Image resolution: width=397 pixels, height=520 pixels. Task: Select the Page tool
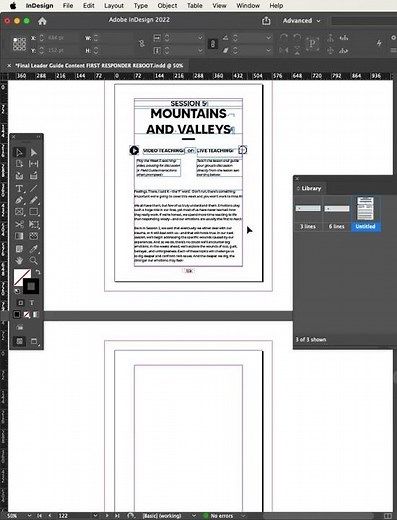tap(19, 164)
